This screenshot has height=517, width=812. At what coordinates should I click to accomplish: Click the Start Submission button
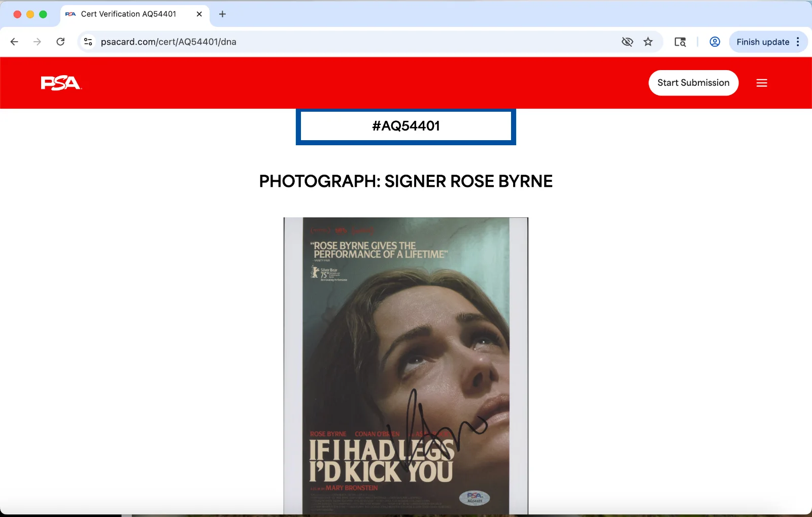pyautogui.click(x=693, y=83)
